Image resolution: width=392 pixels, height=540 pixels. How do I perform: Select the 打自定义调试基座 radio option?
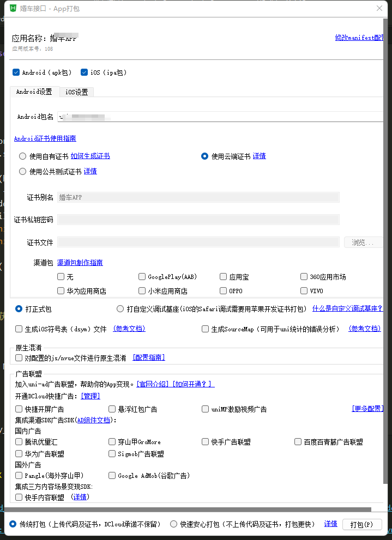tap(120, 308)
